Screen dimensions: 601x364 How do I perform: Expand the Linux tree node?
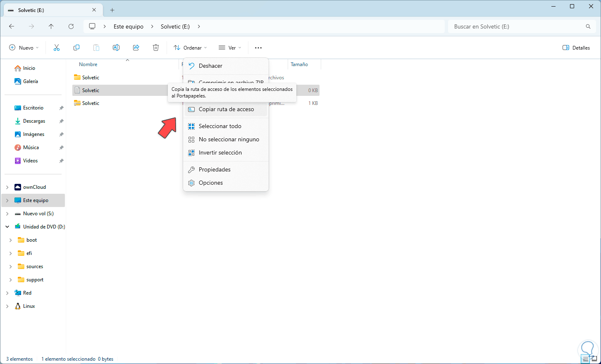pos(7,306)
